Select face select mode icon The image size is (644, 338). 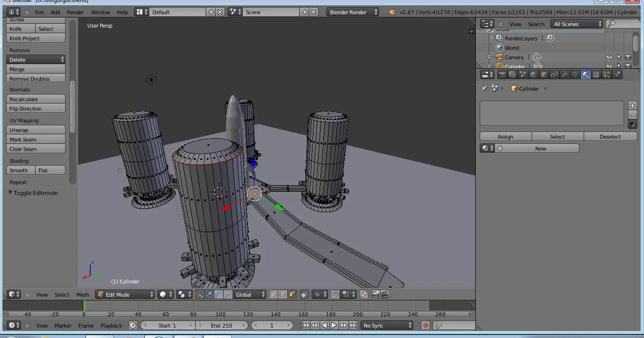pyautogui.click(x=292, y=295)
